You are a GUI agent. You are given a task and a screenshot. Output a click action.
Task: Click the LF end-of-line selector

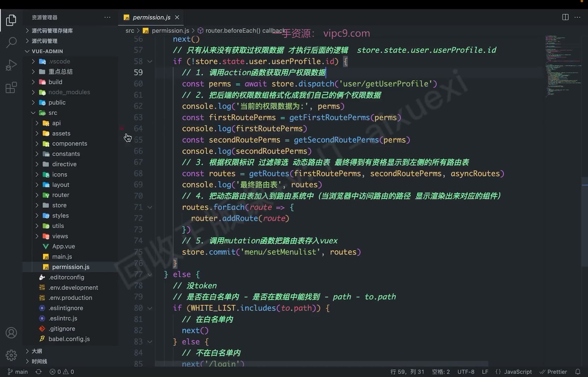click(x=485, y=372)
